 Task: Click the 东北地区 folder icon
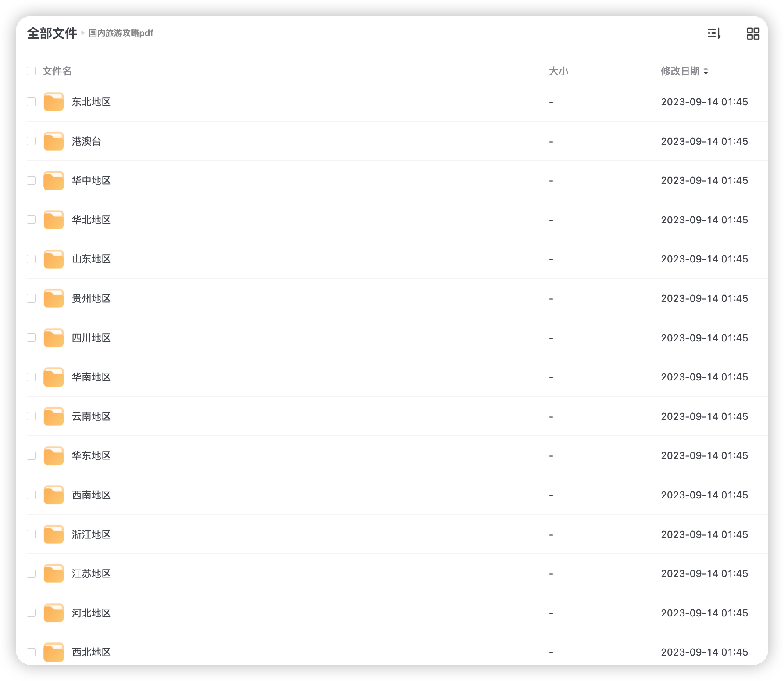pos(53,102)
